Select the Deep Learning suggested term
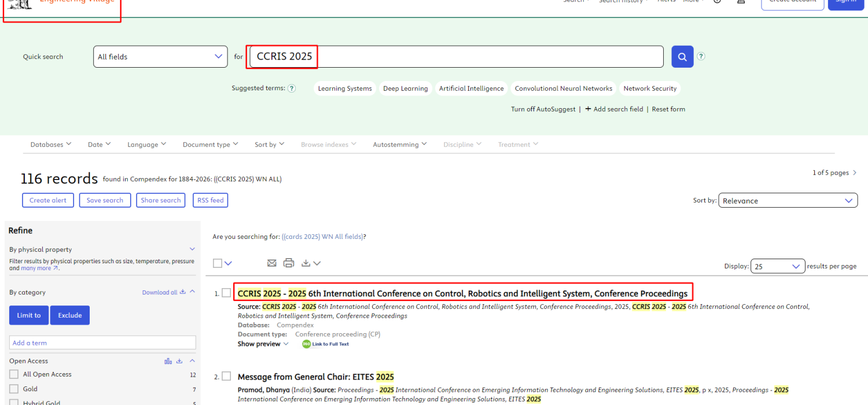The image size is (868, 405). pos(406,89)
